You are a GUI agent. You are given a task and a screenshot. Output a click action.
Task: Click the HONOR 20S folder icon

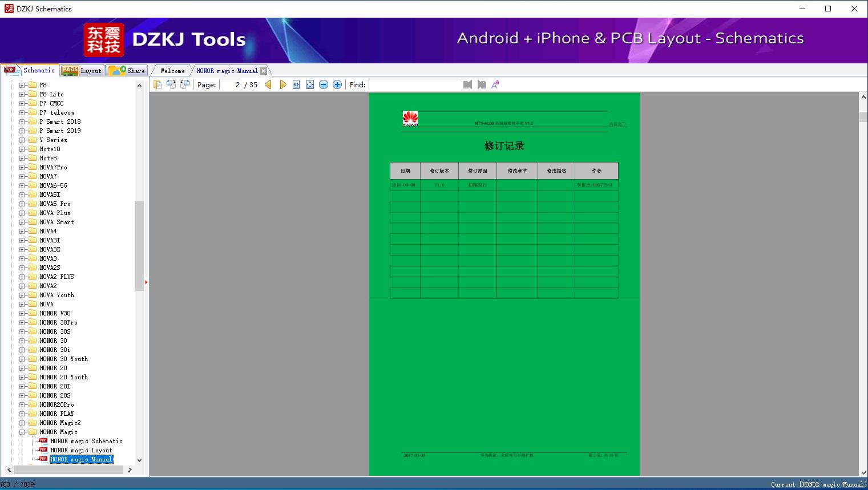[x=33, y=395]
